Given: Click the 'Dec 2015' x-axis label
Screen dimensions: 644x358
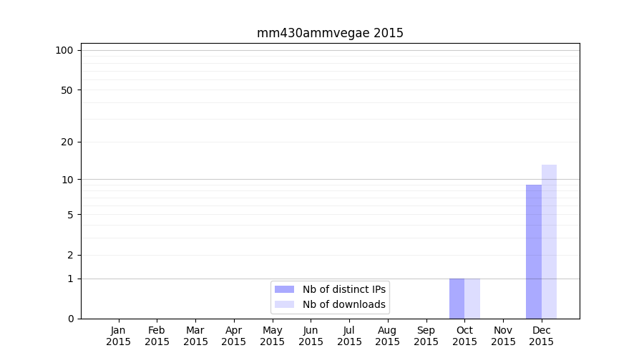Looking at the screenshot, I should tap(542, 336).
